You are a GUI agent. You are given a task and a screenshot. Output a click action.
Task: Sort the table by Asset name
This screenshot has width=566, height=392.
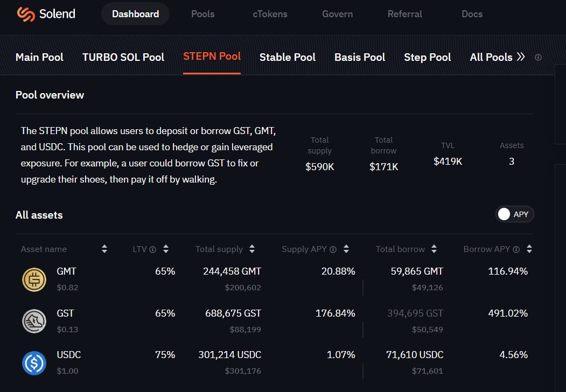point(104,249)
